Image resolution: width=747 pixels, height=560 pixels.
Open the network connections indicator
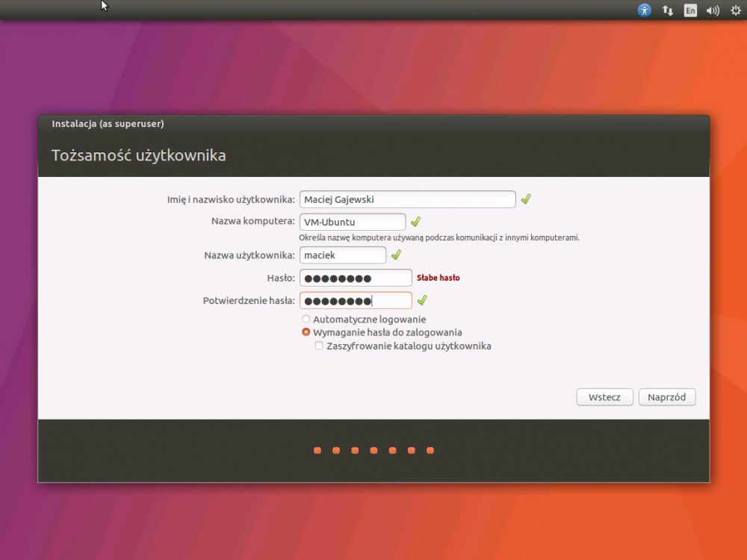click(x=667, y=10)
